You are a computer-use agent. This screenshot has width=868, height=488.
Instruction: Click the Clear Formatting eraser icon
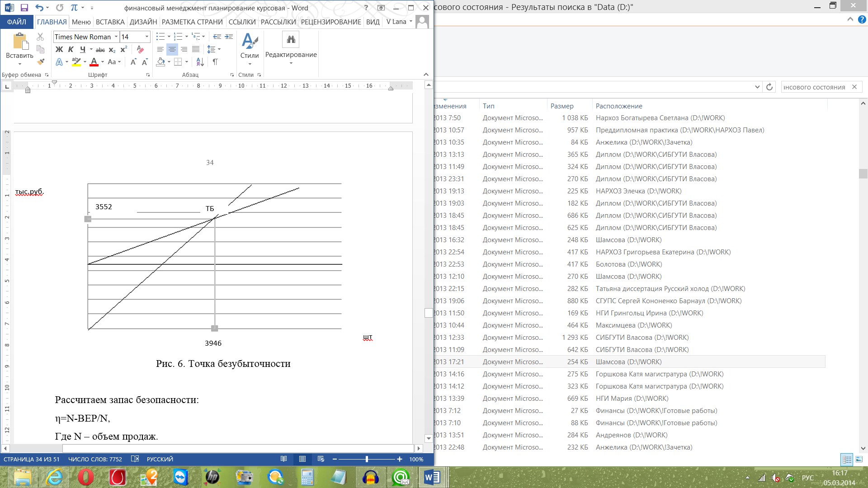140,50
